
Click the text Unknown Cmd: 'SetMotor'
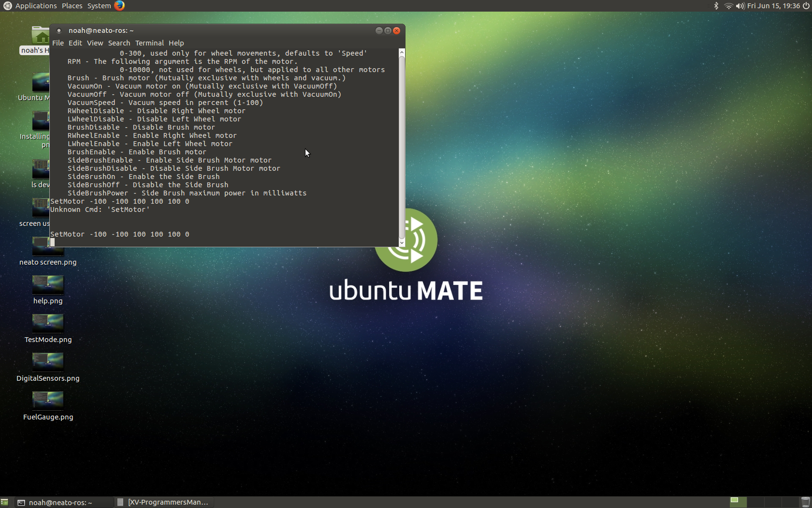point(100,209)
